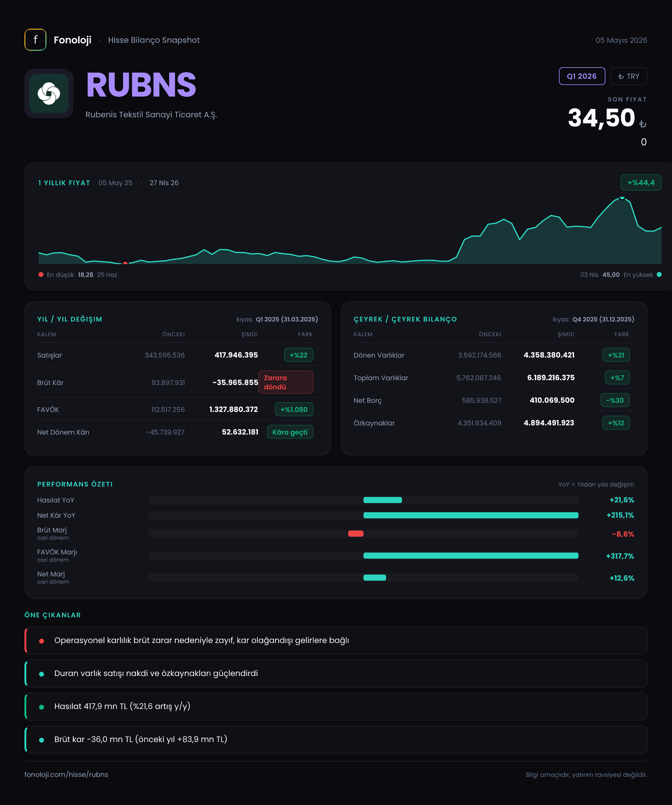
Task: Click the Fonoloji brand name
Action: pos(72,40)
